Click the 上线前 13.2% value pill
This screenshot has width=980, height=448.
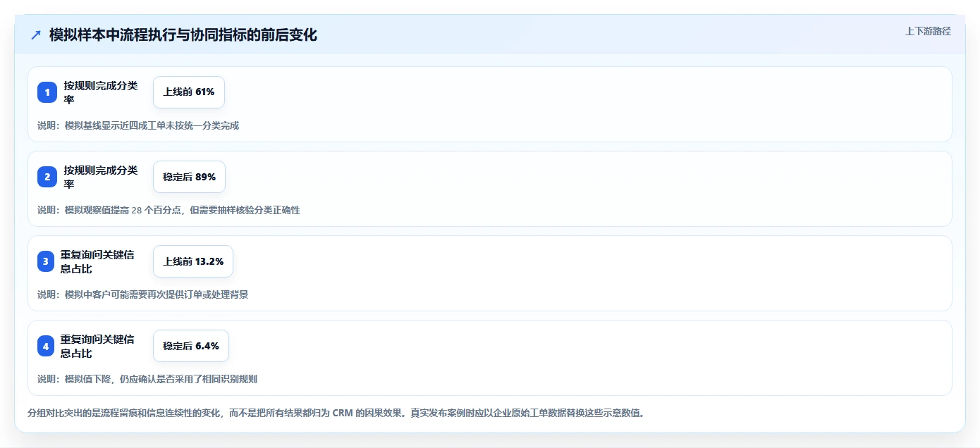pos(193,261)
